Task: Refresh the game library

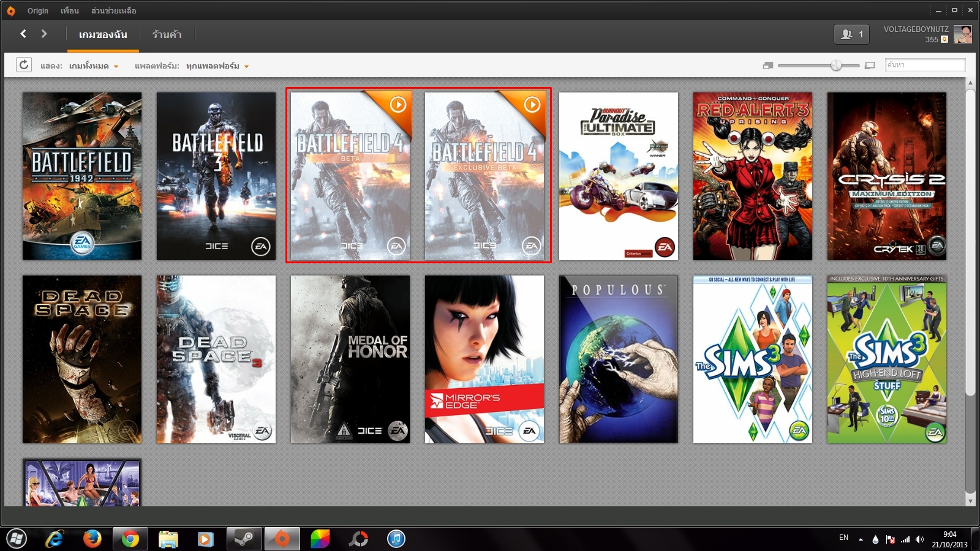Action: click(x=24, y=65)
